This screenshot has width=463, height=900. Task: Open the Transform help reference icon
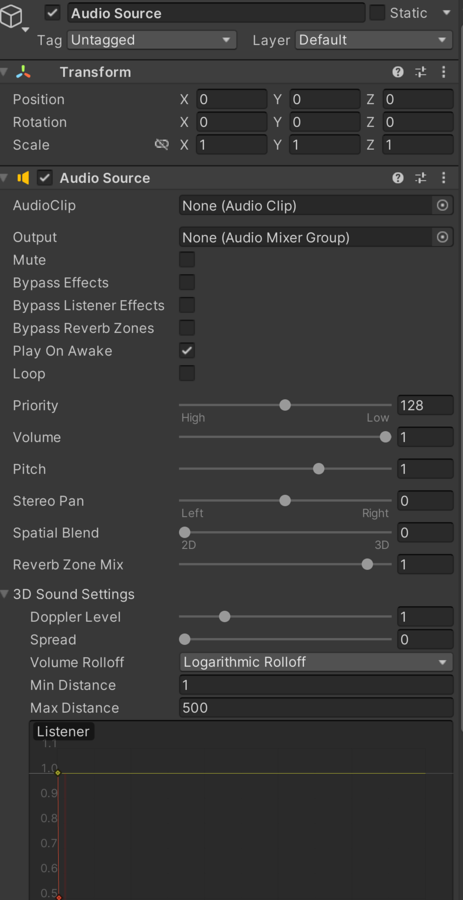click(x=398, y=72)
